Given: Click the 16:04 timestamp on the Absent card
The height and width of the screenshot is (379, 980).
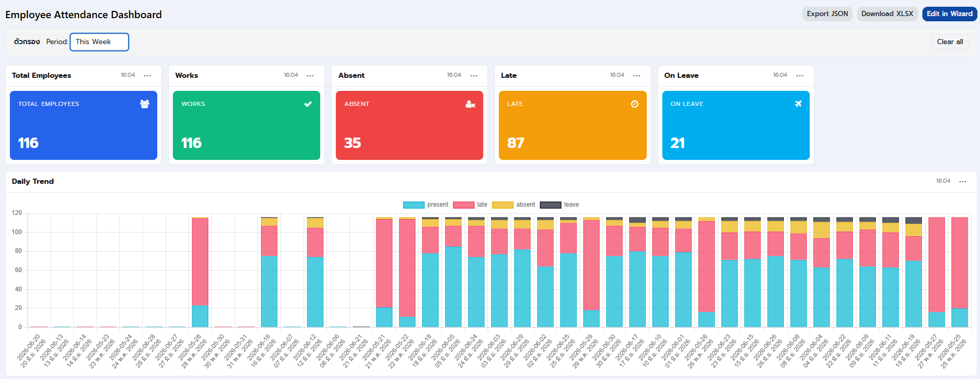Looking at the screenshot, I should (x=454, y=75).
